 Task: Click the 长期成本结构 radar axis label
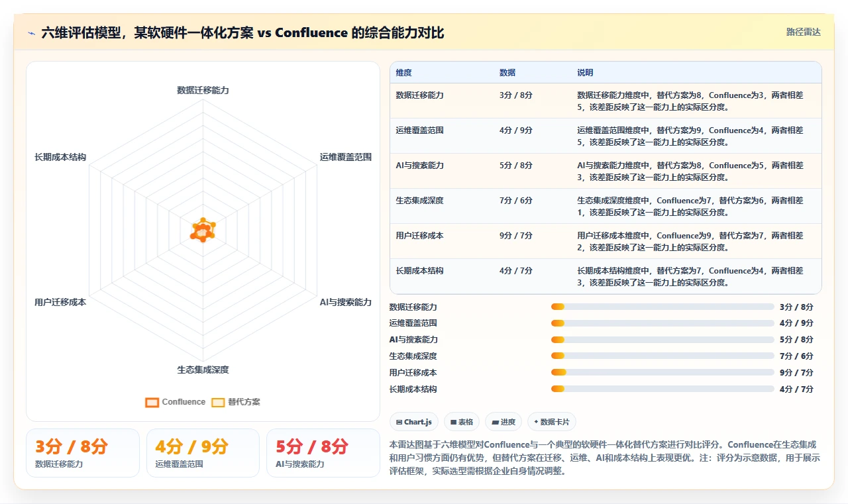(60, 157)
